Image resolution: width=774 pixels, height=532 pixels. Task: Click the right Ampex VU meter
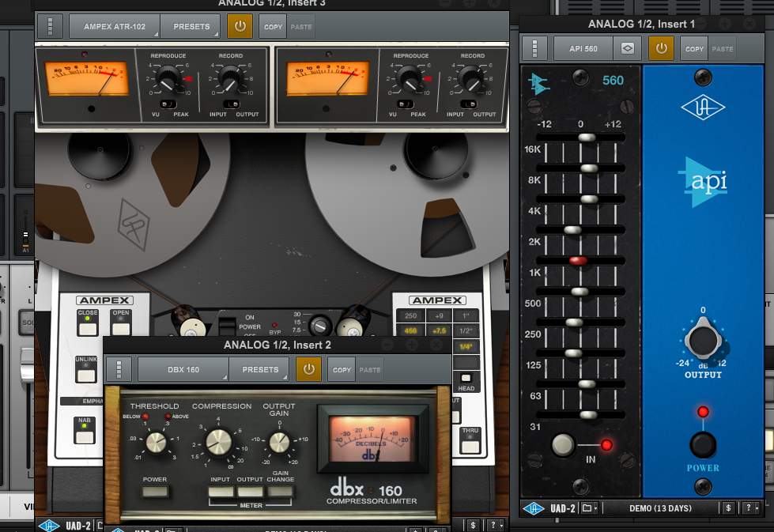pos(327,78)
